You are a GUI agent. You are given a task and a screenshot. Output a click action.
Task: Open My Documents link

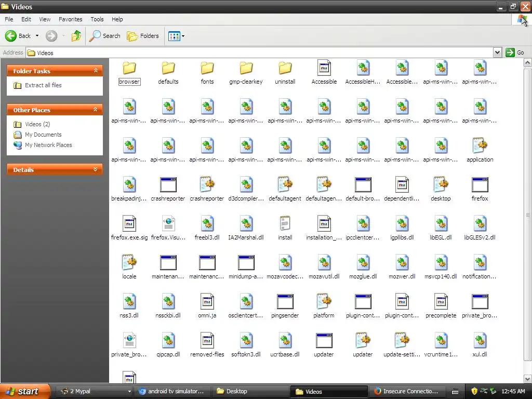43,135
